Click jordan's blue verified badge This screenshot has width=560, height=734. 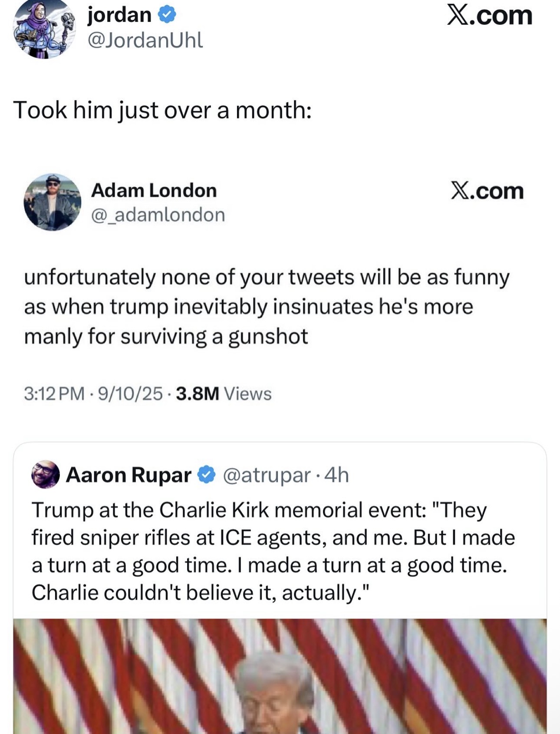tap(167, 16)
